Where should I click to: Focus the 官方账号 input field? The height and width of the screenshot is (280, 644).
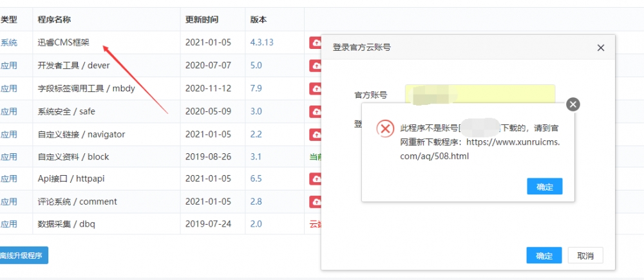point(480,95)
